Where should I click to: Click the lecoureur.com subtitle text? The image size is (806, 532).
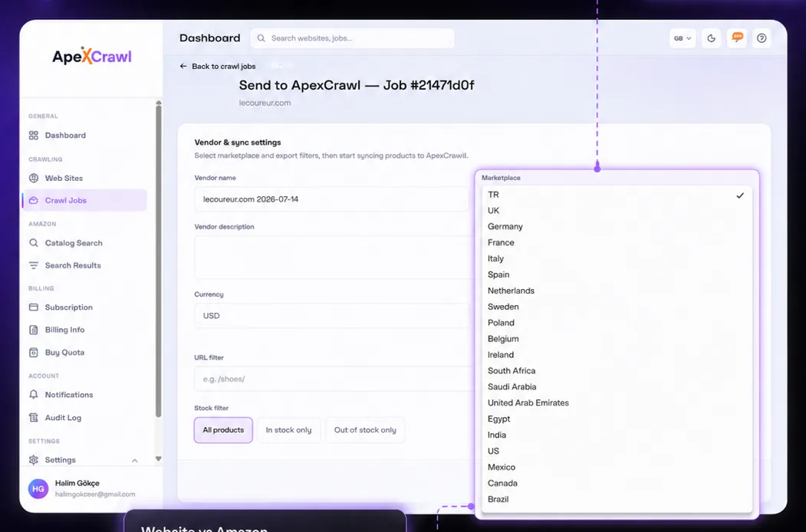(265, 103)
